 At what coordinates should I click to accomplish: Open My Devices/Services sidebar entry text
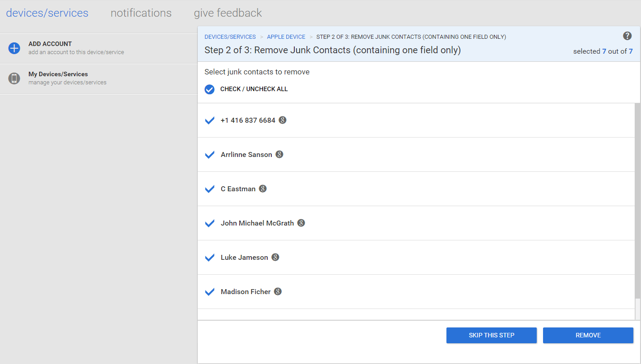(x=58, y=74)
